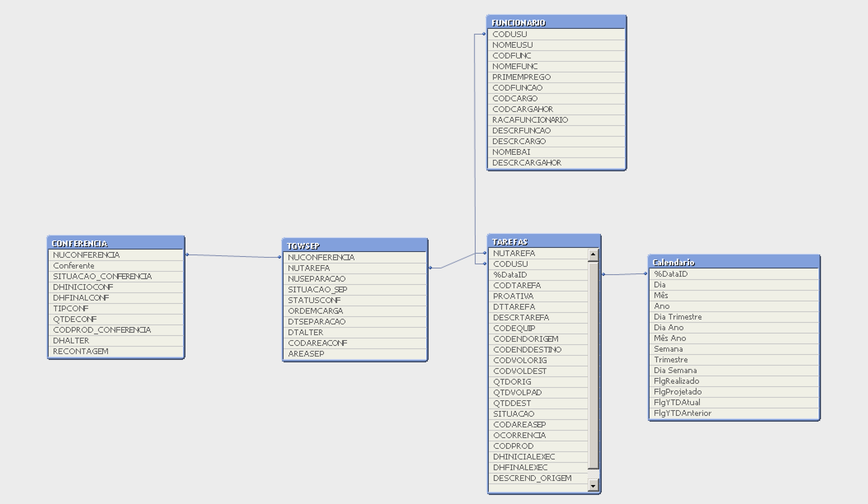The width and height of the screenshot is (868, 504).
Task: Select DHINICIALEXEC field in TAREFAS
Action: pos(524,457)
